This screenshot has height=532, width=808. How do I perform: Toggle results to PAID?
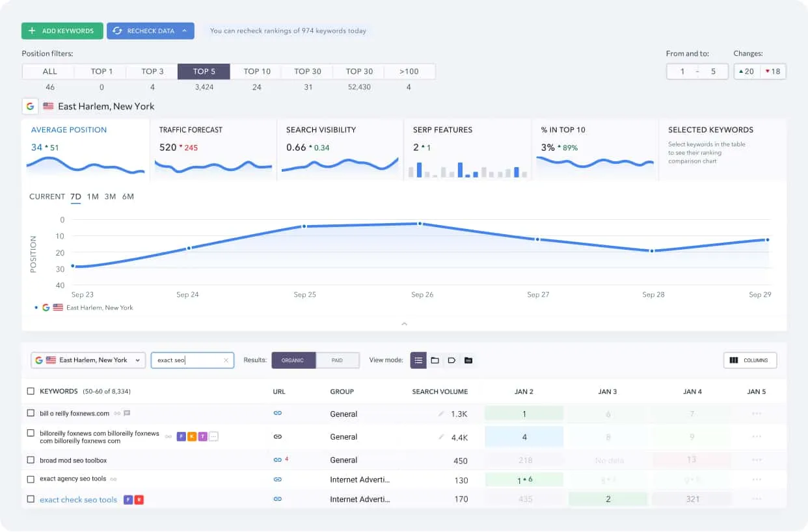(x=337, y=360)
